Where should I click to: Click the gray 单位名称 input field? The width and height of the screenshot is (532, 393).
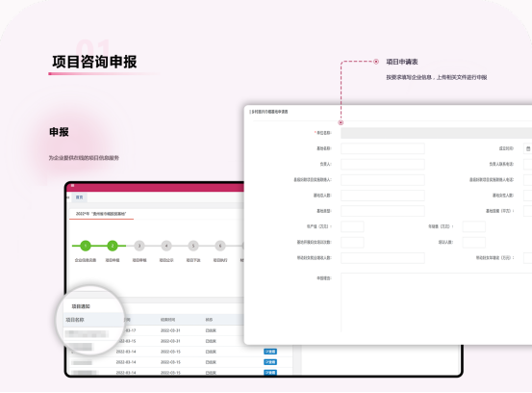point(437,133)
